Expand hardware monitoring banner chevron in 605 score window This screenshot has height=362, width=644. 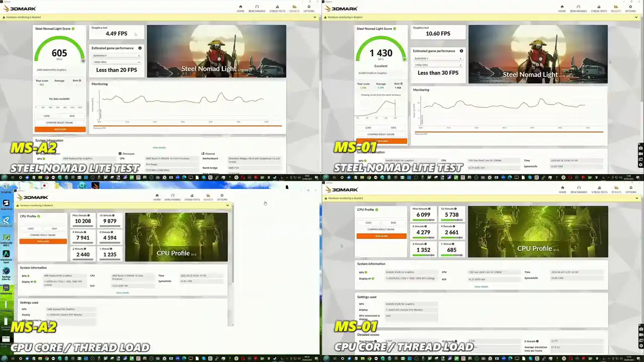pyautogui.click(x=315, y=17)
